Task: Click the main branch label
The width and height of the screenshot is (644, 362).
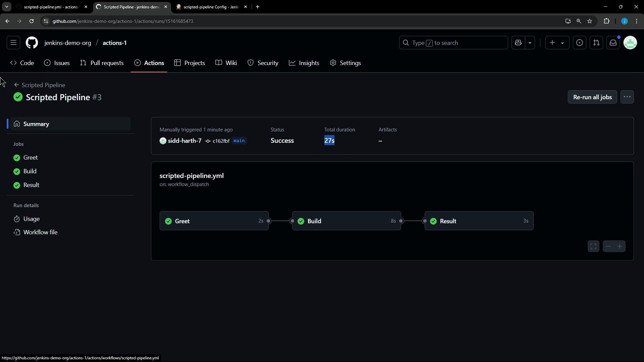Action: point(239,141)
